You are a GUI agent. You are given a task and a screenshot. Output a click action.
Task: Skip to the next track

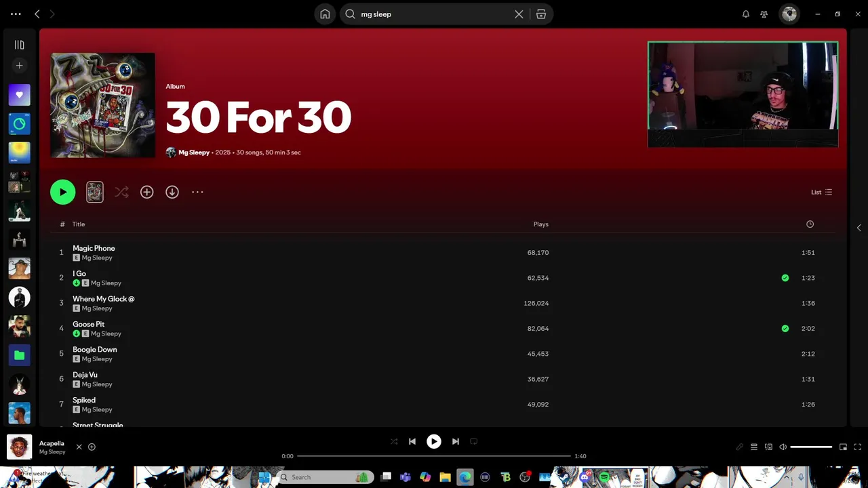pos(456,441)
